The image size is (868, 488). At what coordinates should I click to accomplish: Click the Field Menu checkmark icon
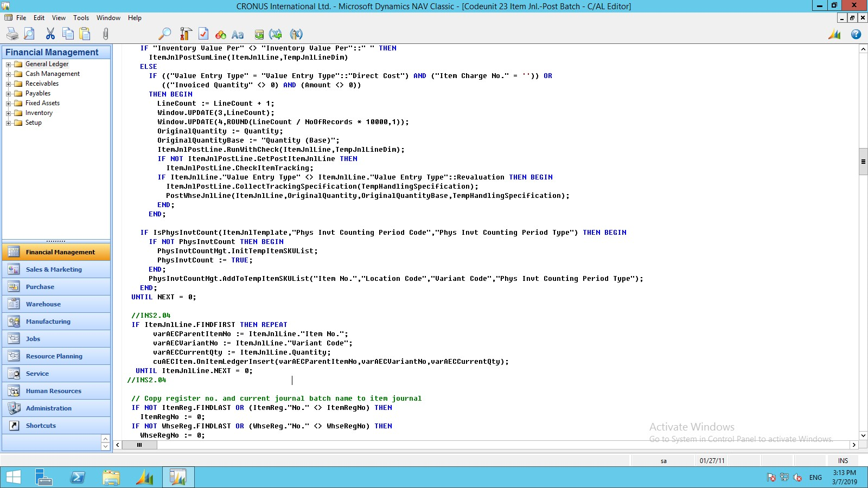203,34
